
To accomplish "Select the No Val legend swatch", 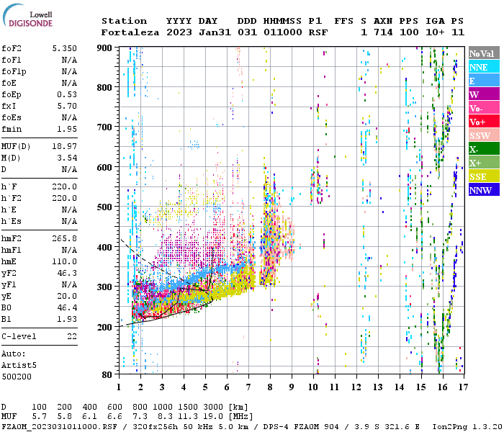I will [x=484, y=53].
